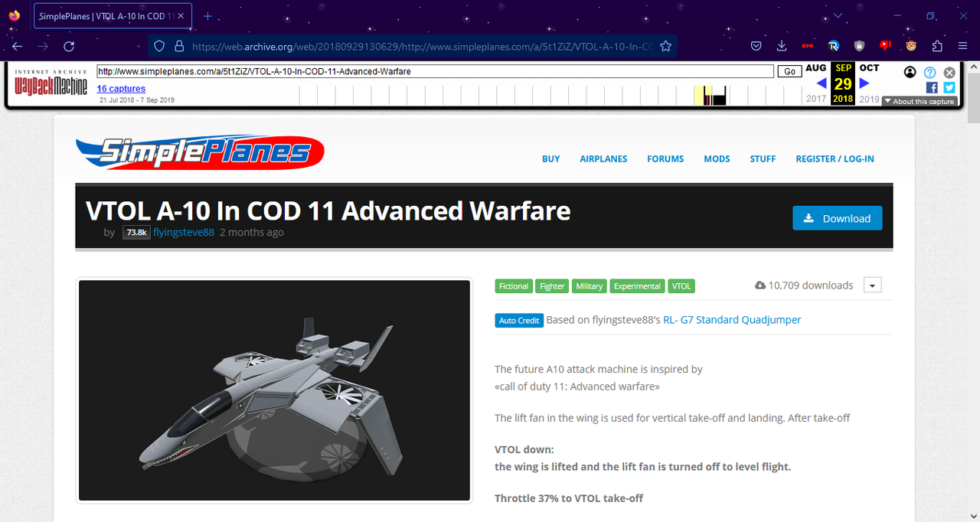
Task: Open the browser downloads panel
Action: pyautogui.click(x=782, y=46)
